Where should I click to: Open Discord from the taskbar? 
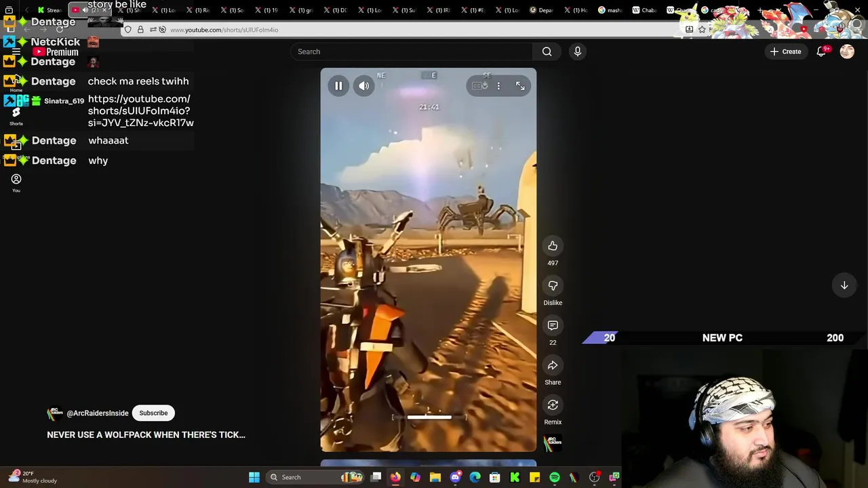pyautogui.click(x=455, y=477)
